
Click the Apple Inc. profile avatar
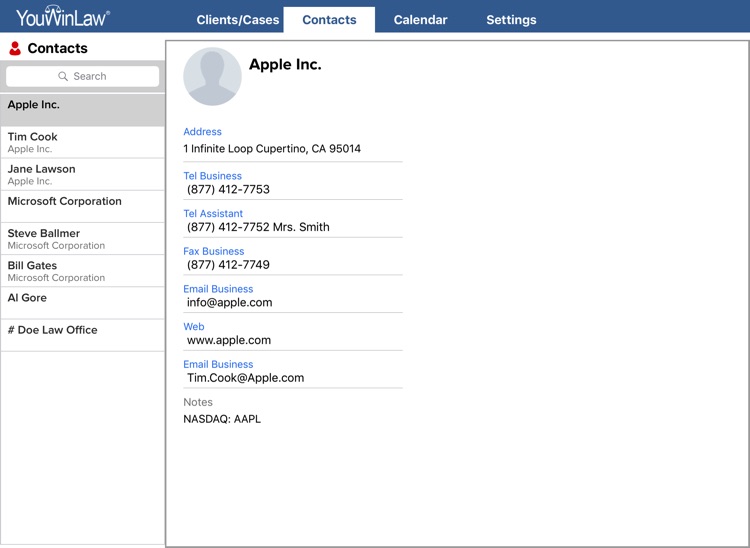click(x=212, y=77)
